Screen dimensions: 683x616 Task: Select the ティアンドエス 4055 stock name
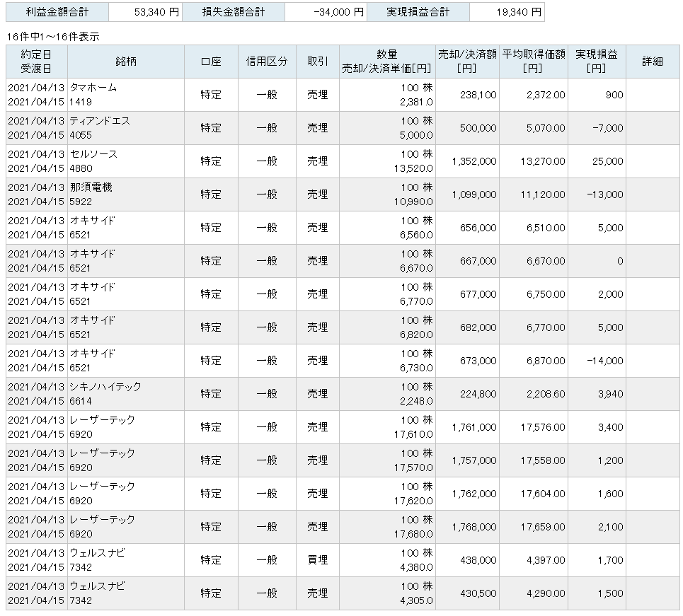coord(100,128)
